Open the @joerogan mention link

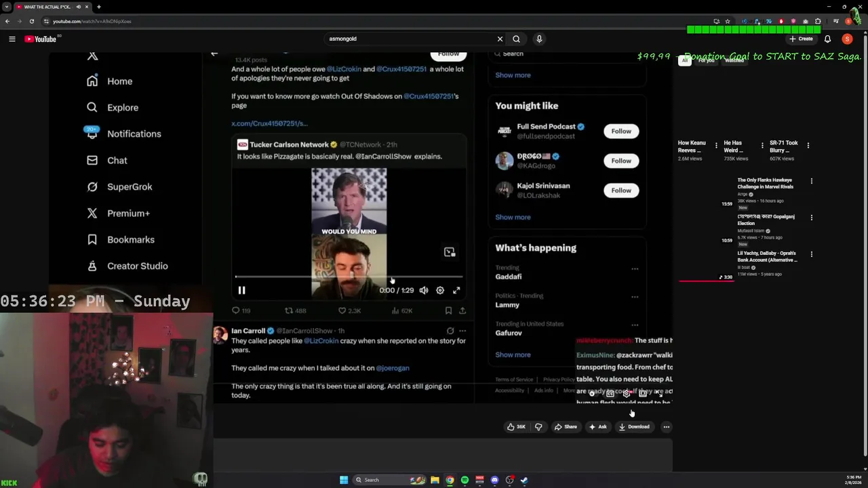click(393, 368)
